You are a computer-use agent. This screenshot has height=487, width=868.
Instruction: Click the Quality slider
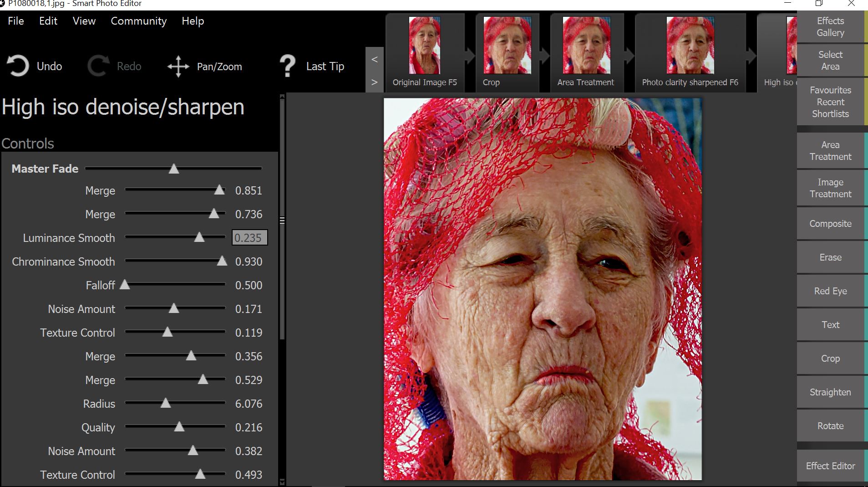click(x=175, y=427)
